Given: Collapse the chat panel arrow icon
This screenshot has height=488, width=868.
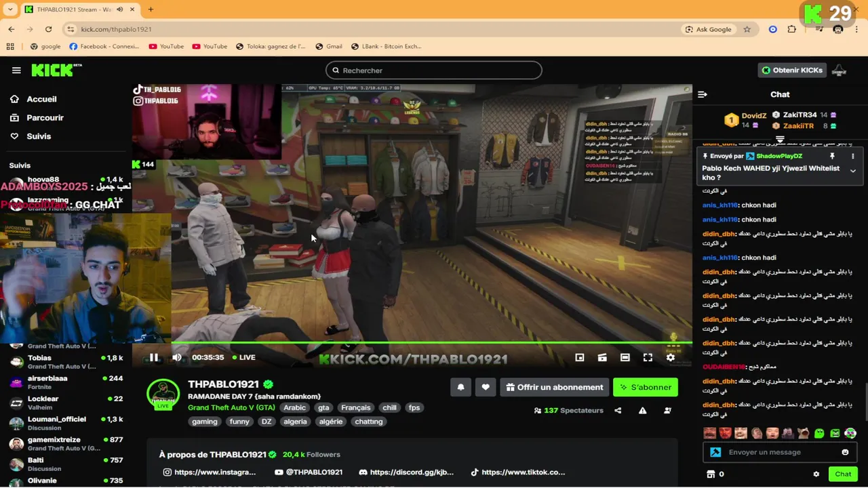Looking at the screenshot, I should [703, 94].
